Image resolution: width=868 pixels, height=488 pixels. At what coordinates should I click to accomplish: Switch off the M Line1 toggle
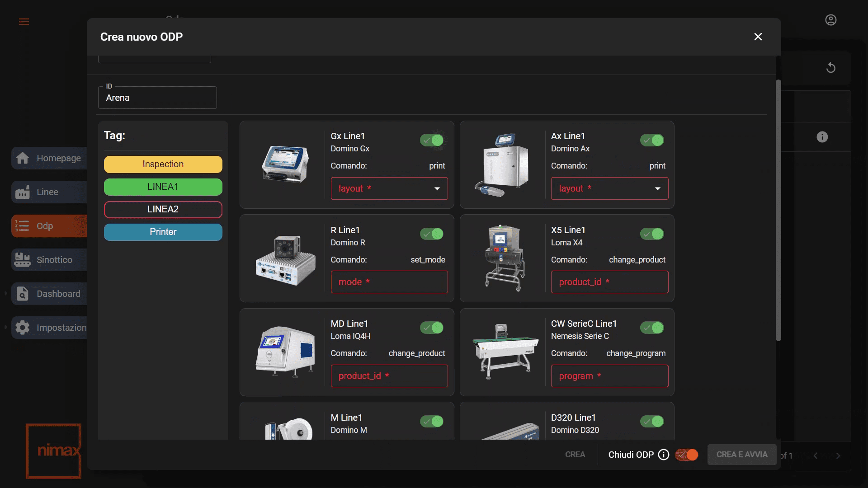pyautogui.click(x=432, y=421)
